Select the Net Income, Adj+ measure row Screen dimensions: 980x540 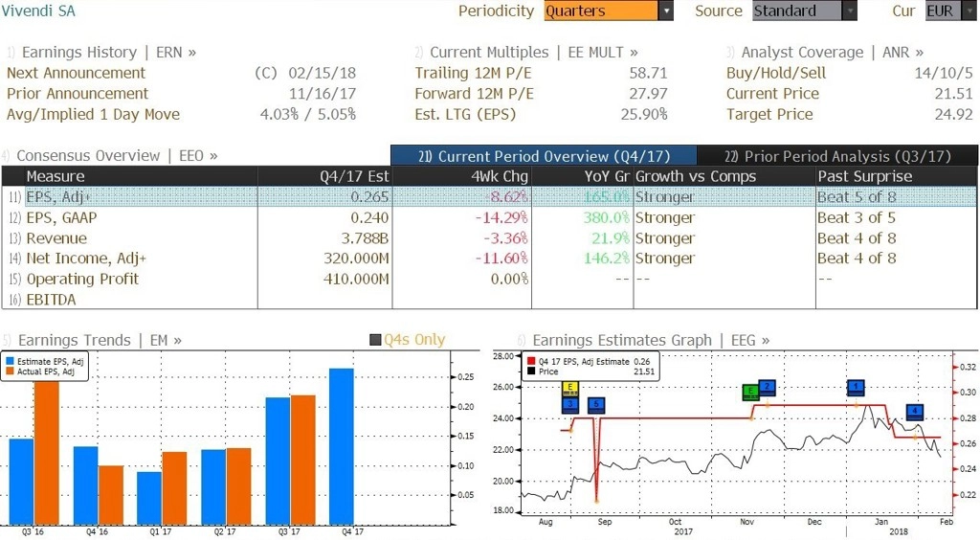(x=489, y=259)
